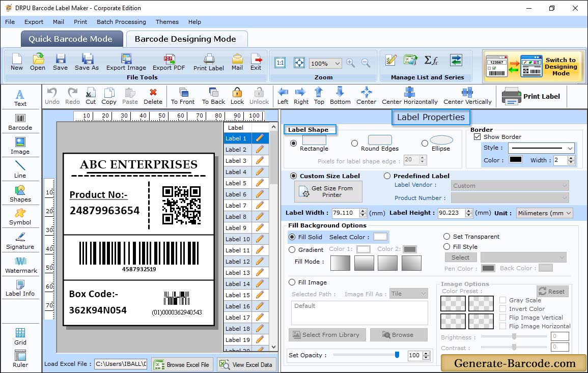Pick the Line drawing tool

pyautogui.click(x=20, y=169)
